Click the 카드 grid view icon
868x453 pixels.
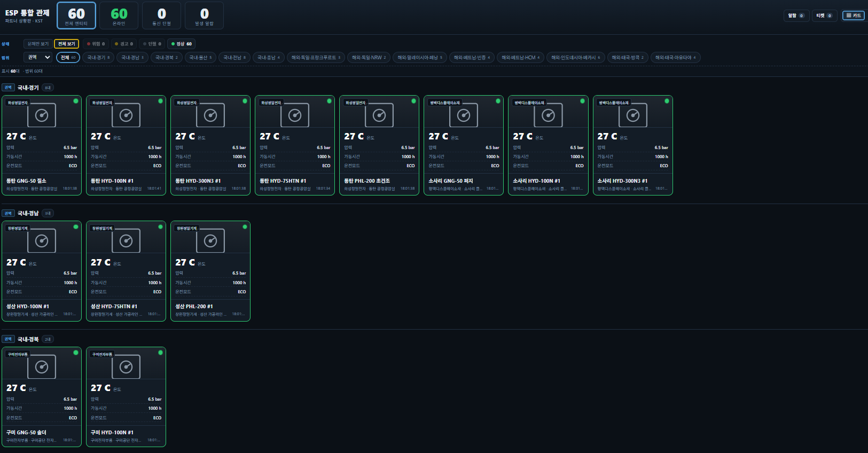point(854,15)
